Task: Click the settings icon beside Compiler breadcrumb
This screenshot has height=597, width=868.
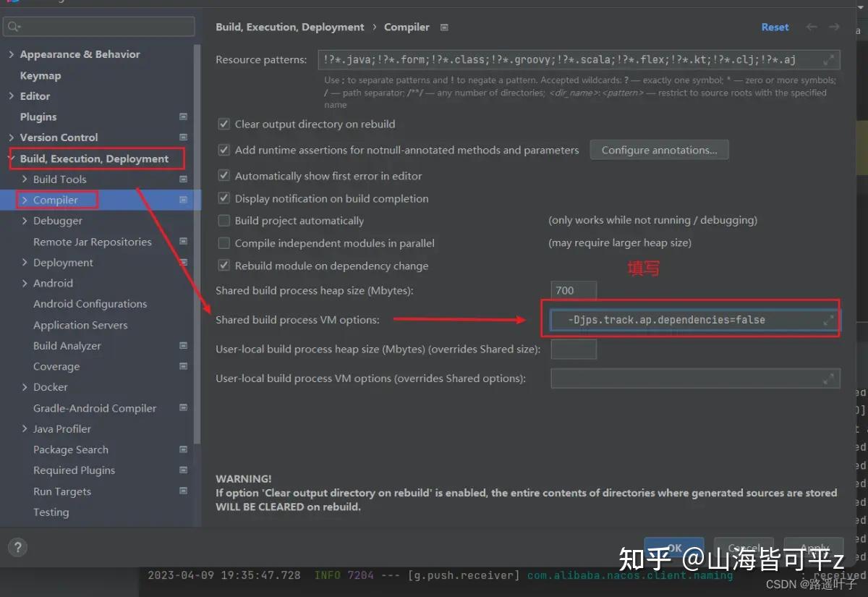Action: pyautogui.click(x=443, y=27)
